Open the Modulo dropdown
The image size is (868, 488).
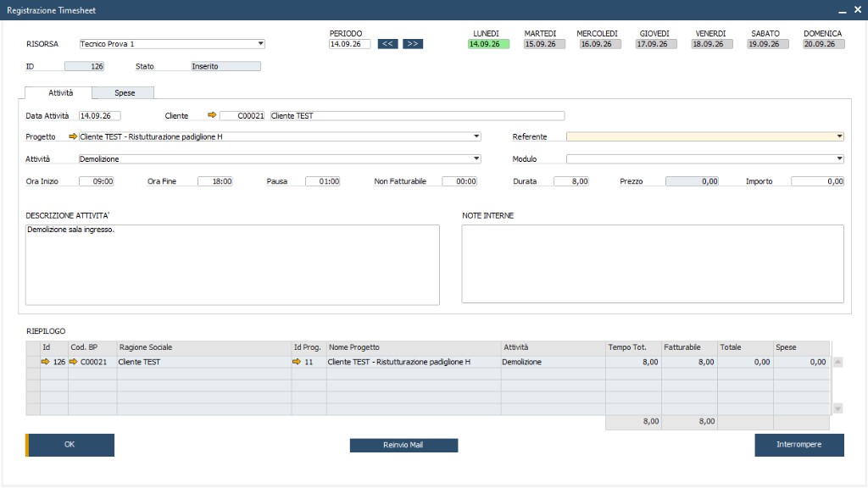coord(840,158)
